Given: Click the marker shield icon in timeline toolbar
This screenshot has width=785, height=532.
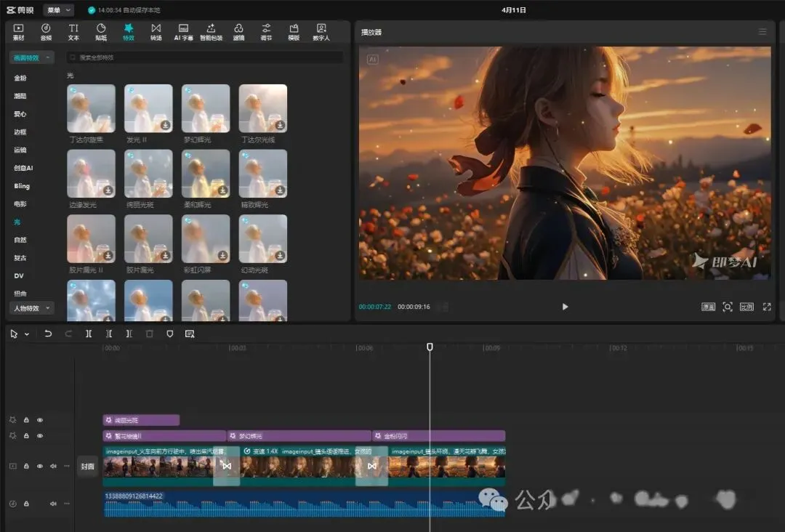Looking at the screenshot, I should (169, 334).
